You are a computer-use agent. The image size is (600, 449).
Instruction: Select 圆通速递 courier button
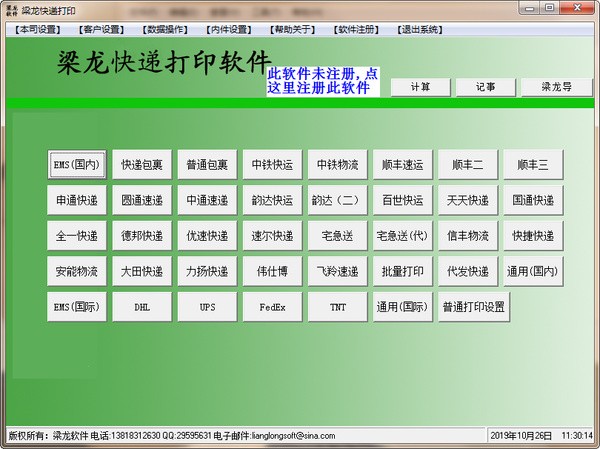142,200
